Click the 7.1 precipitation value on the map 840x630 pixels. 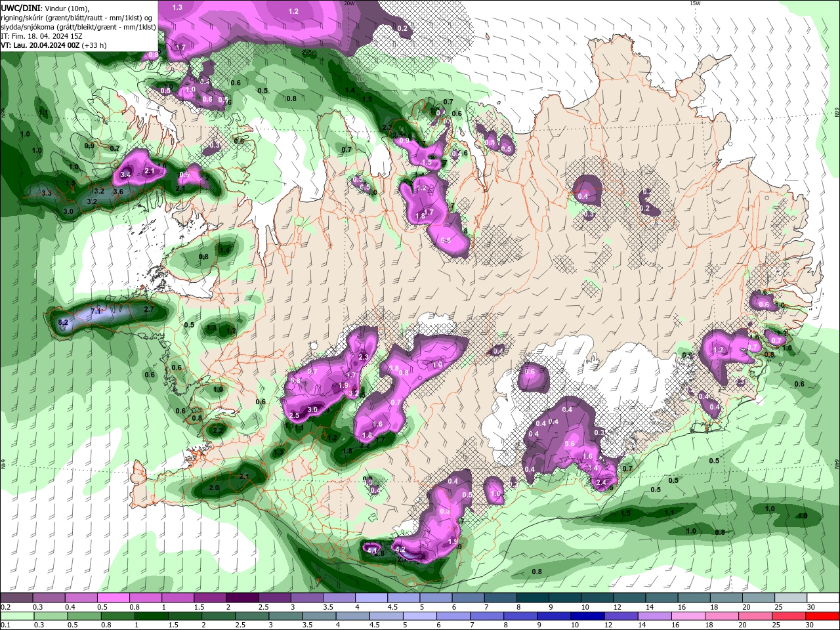coord(95,311)
